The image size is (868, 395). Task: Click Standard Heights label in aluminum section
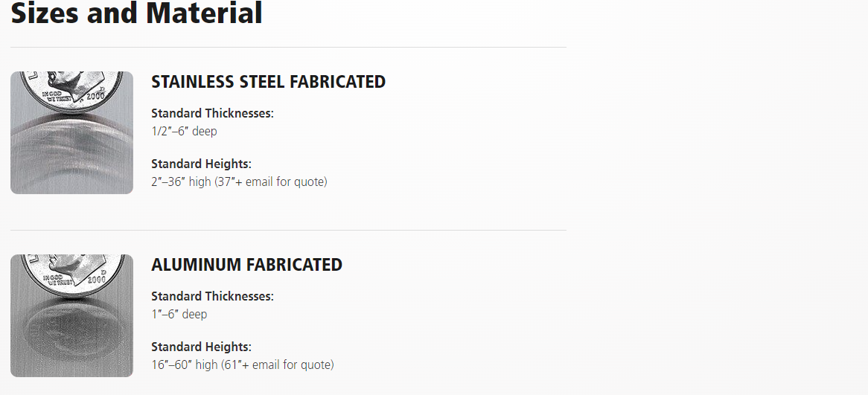202,347
